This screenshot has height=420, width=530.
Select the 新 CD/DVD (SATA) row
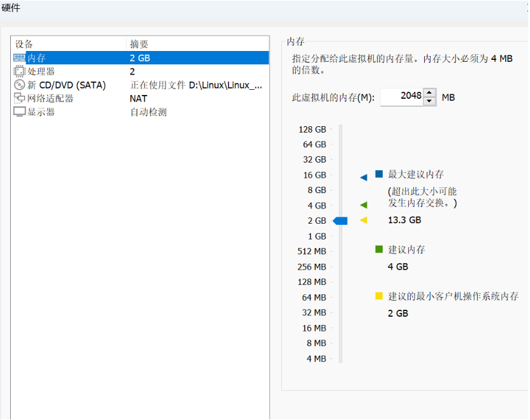(140, 85)
